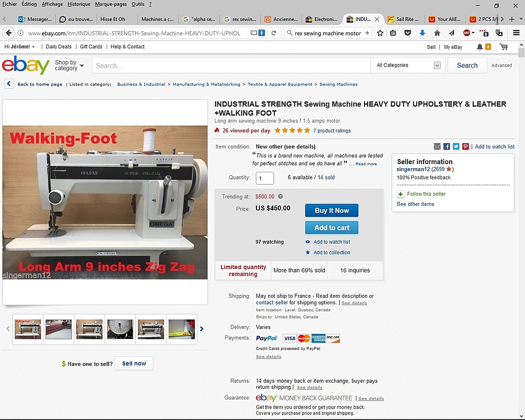Image resolution: width=525 pixels, height=420 pixels.
Task: Toggle Add to watch list with eye icon
Action: coord(328,242)
